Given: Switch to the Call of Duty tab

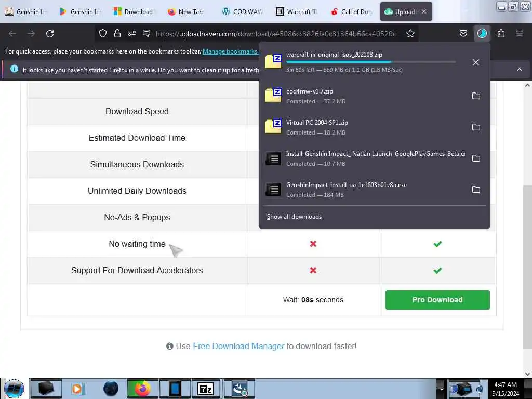Looking at the screenshot, I should pos(351,12).
